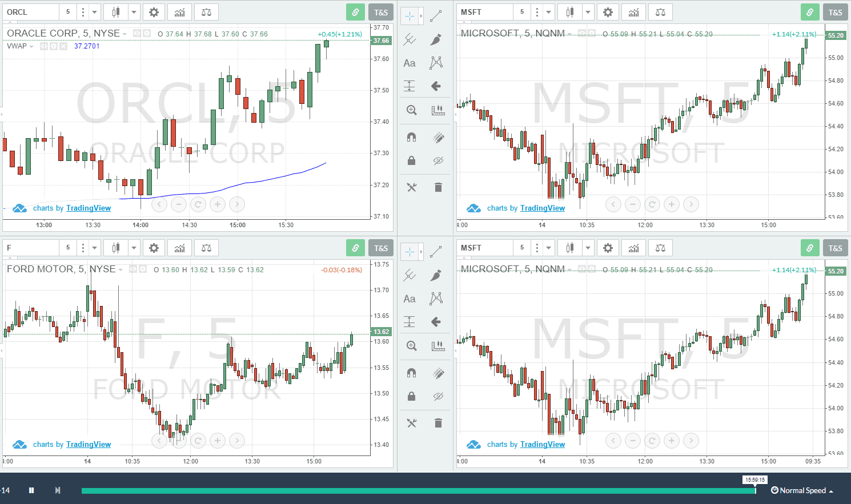This screenshot has height=504, width=851.
Task: Toggle magnet mode in the drawing toolbar
Action: tap(411, 137)
